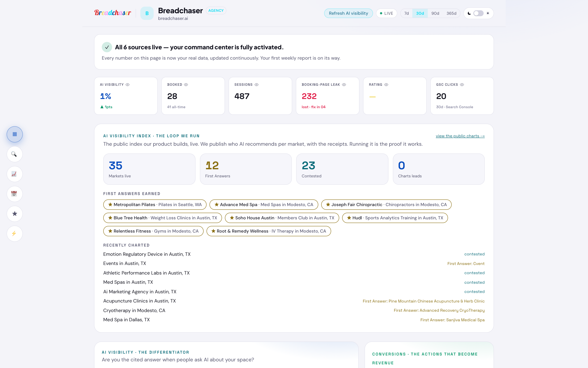This screenshot has height=368, width=588.
Task: Open the chart trend sidebar icon
Action: (x=15, y=174)
